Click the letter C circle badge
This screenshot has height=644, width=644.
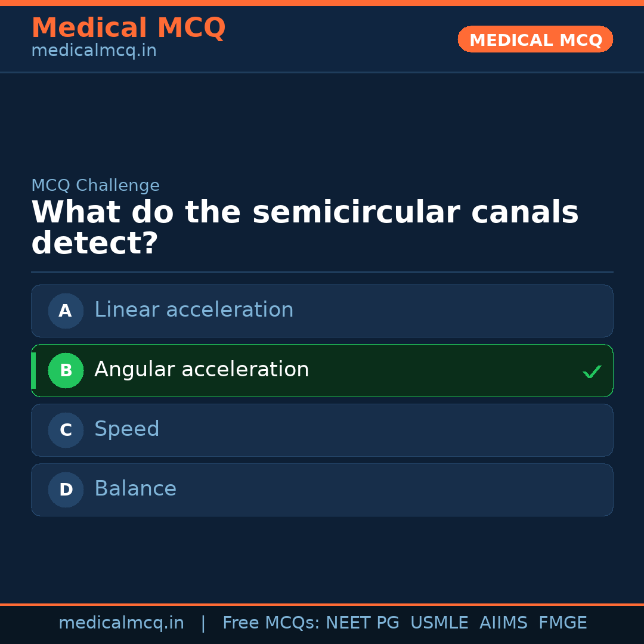click(66, 430)
